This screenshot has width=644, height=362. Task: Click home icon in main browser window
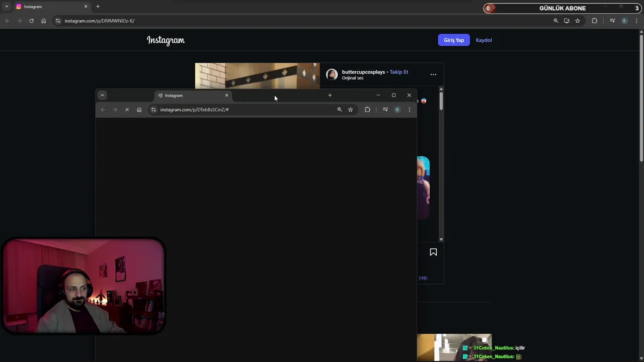tap(43, 21)
